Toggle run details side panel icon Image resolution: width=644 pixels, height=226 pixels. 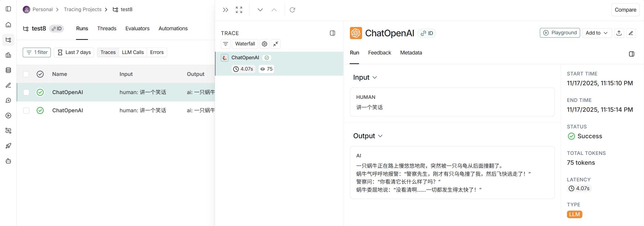tap(632, 54)
